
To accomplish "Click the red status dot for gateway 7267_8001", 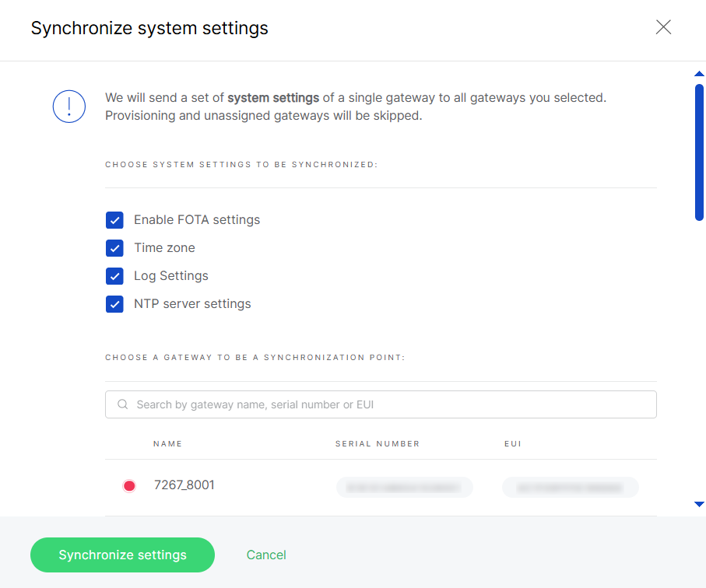I will click(129, 485).
